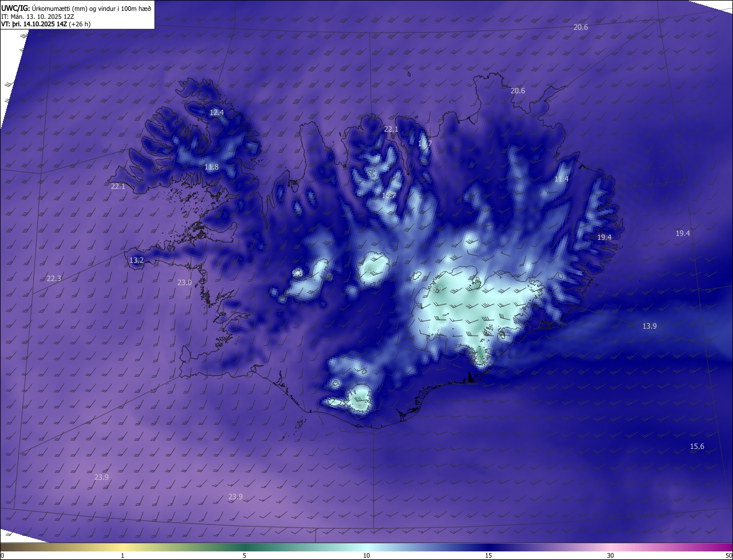Select the 11.8 value label
This screenshot has width=733, height=560.
(x=211, y=167)
